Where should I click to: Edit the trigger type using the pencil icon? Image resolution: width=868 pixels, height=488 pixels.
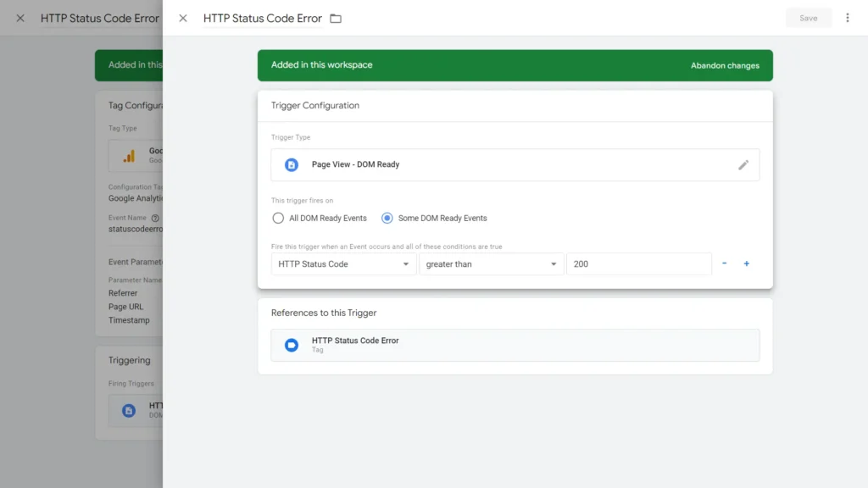[743, 164]
